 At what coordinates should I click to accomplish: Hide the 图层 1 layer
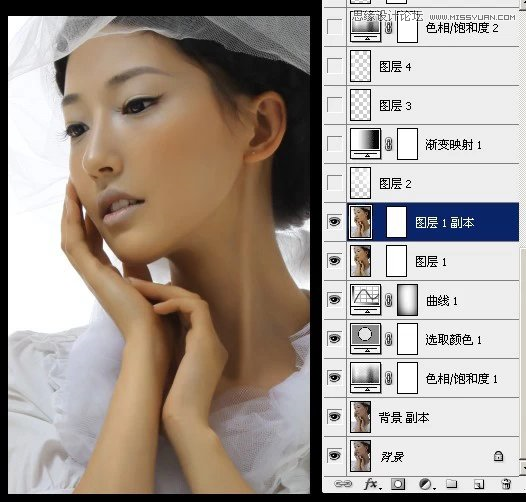point(334,260)
